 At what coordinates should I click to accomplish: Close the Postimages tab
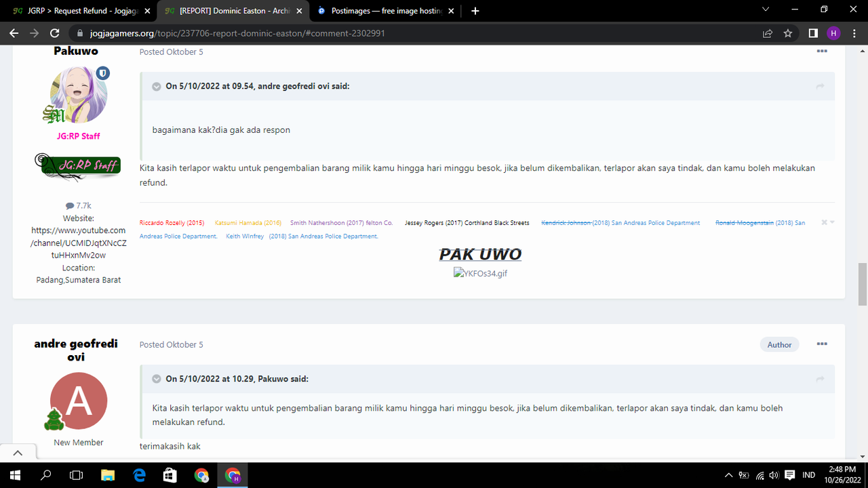click(451, 11)
